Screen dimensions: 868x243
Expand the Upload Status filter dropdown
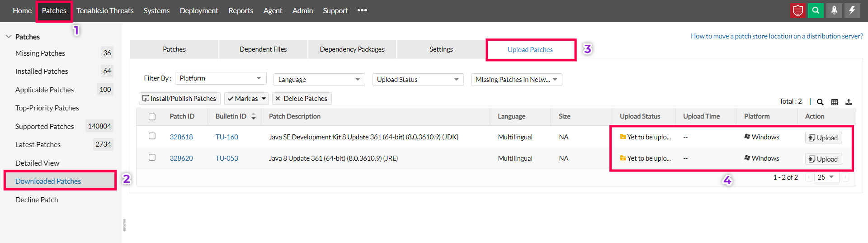click(417, 80)
